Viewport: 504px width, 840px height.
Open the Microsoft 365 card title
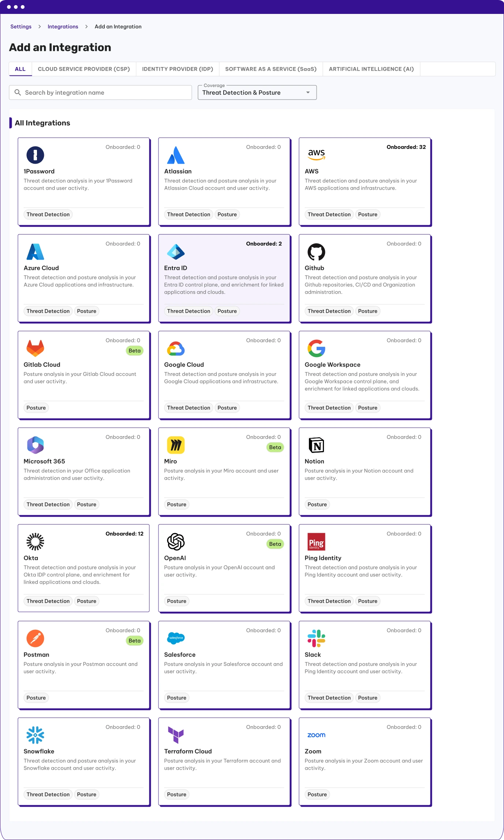[44, 461]
